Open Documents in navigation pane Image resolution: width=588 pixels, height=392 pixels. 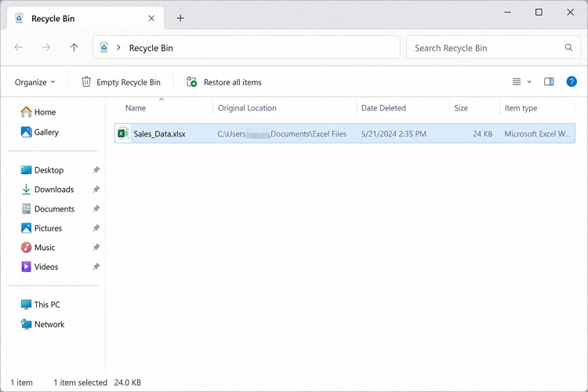pos(48,209)
